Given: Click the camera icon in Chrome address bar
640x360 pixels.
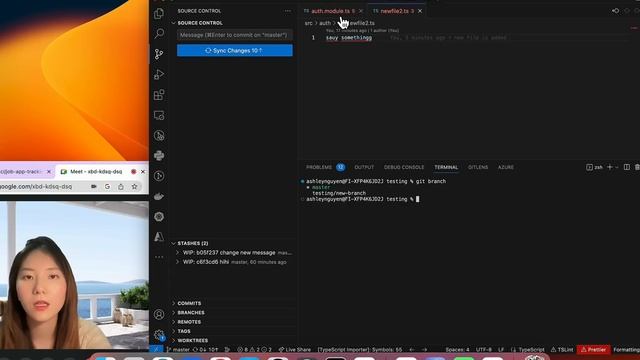Looking at the screenshot, I should tap(94, 187).
